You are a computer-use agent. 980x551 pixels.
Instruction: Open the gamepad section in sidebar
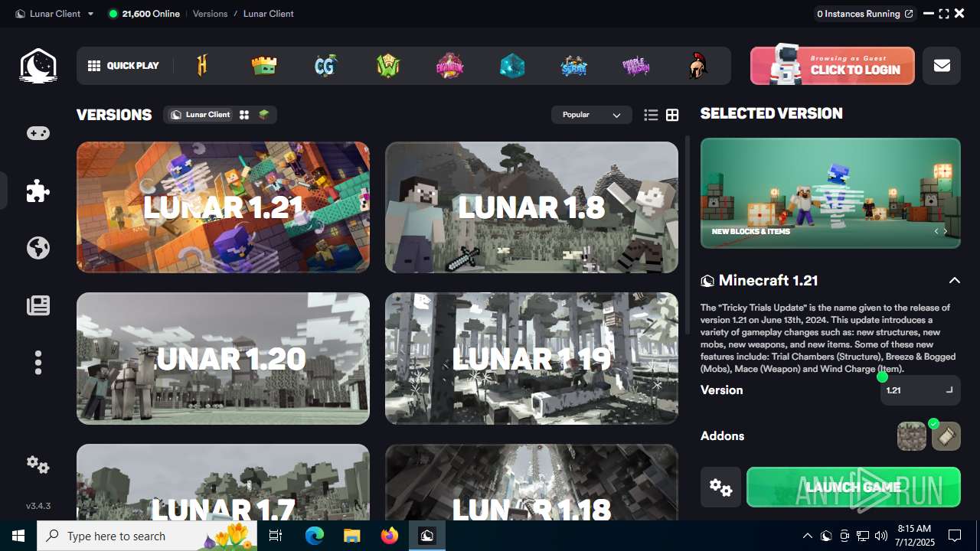(38, 133)
